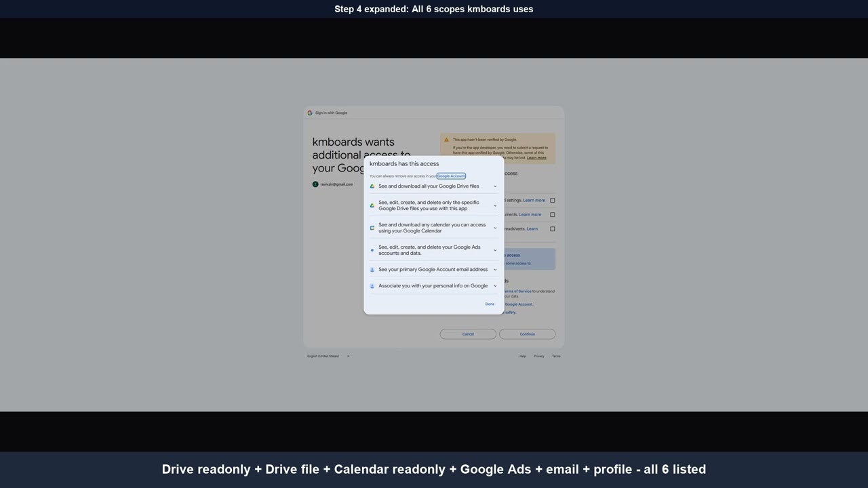Expand the 'specific Google Drive files' scope chevron
The width and height of the screenshot is (868, 488).
[495, 205]
